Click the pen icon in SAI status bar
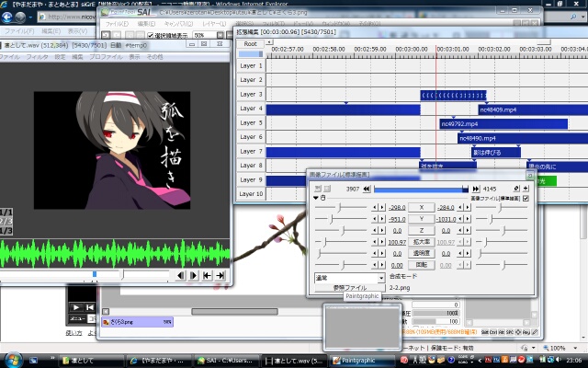Image resolution: width=588 pixels, height=368 pixels. coord(535,332)
